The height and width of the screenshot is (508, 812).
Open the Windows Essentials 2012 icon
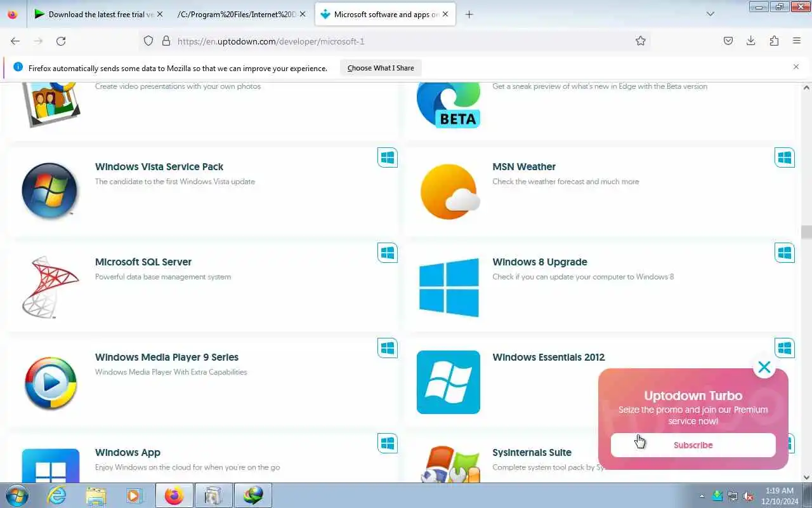[x=449, y=382]
